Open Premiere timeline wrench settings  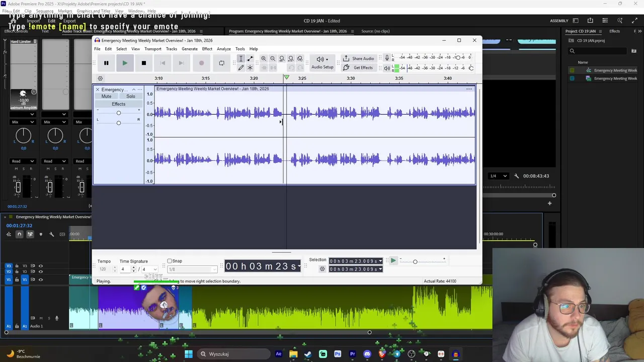(51, 234)
